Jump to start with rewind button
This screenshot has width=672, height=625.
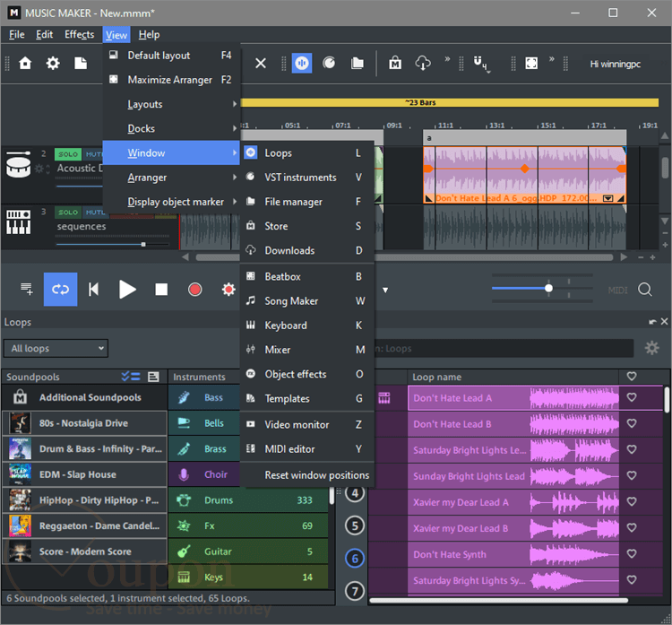click(x=94, y=289)
